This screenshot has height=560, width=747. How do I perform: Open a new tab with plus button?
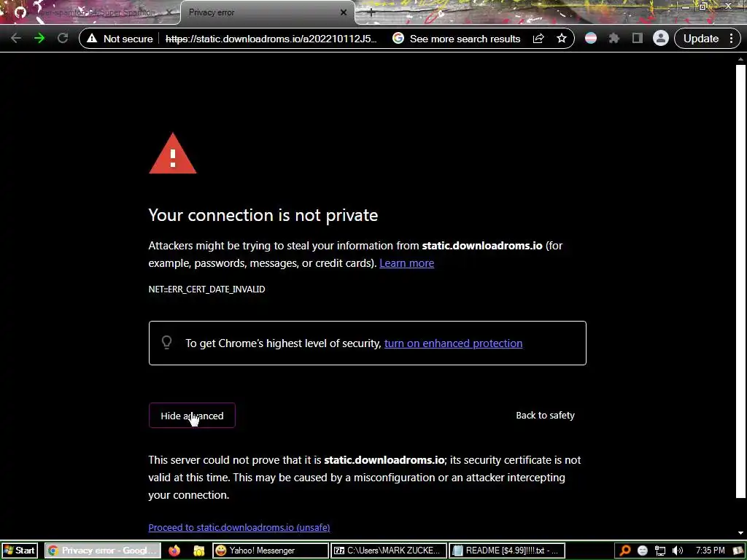(371, 13)
